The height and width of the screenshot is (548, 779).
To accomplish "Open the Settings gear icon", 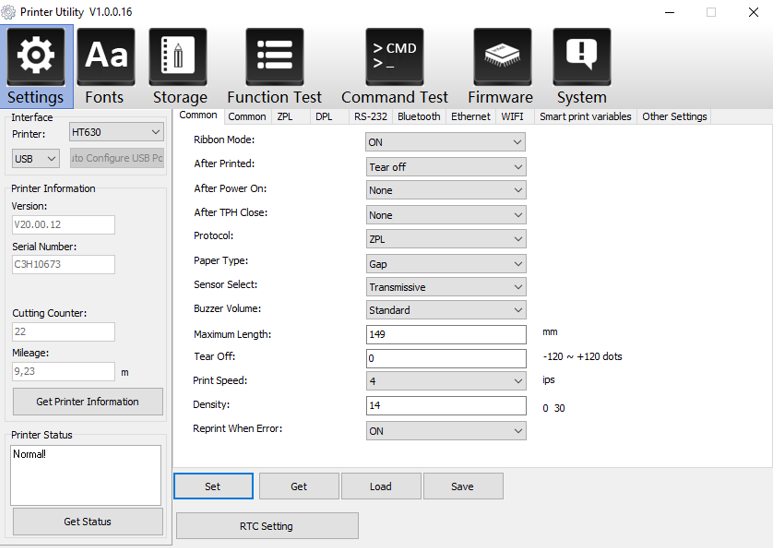I will (x=36, y=58).
